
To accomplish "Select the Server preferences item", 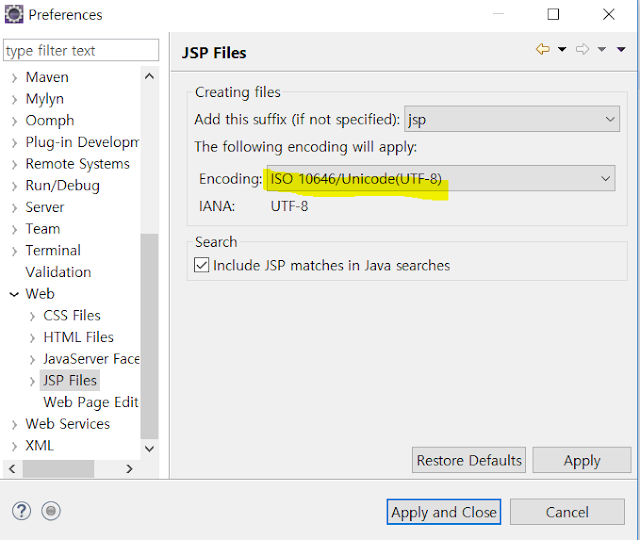I will tap(45, 207).
